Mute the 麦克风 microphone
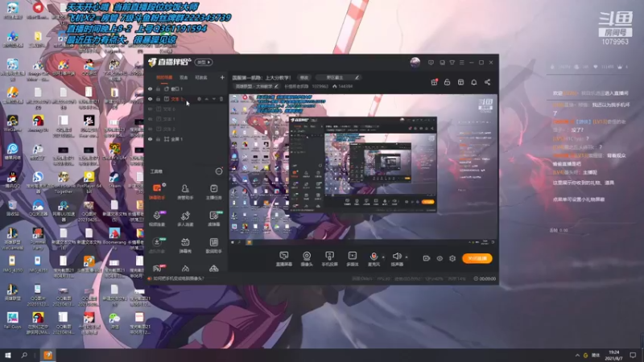 click(374, 258)
